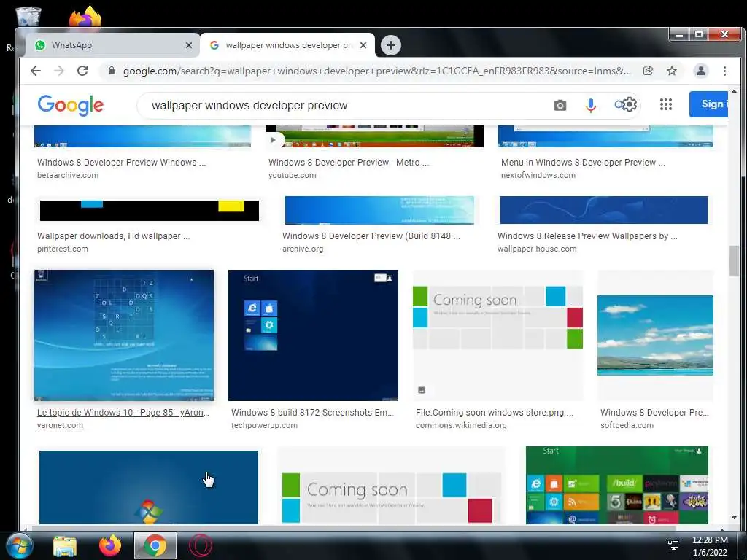The image size is (747, 560).
Task: Search by image with the camera icon
Action: pyautogui.click(x=560, y=105)
